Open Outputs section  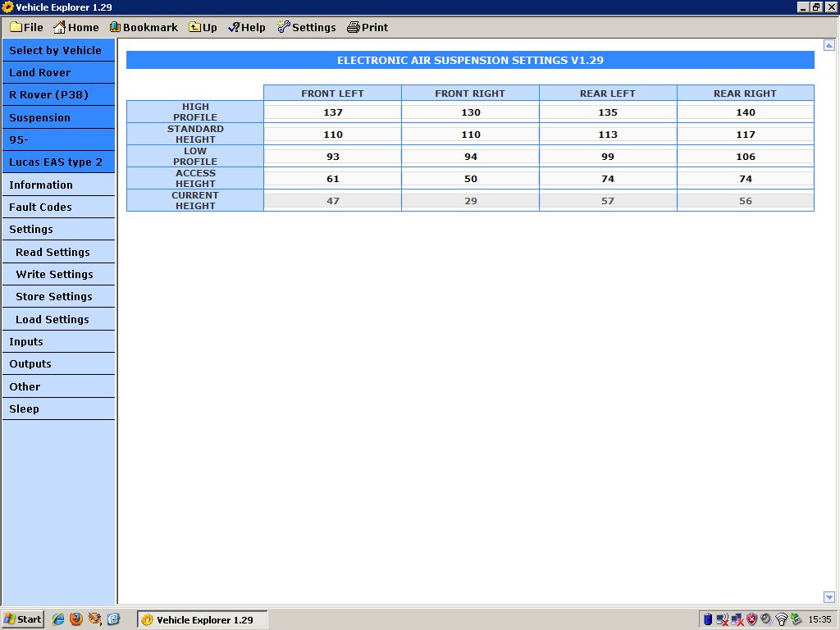[x=58, y=363]
